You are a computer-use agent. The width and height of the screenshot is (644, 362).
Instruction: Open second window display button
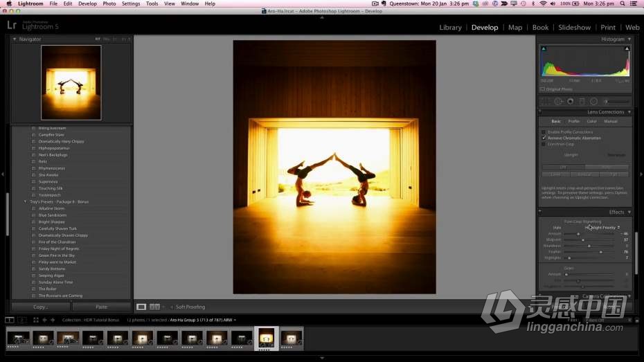(x=22, y=320)
